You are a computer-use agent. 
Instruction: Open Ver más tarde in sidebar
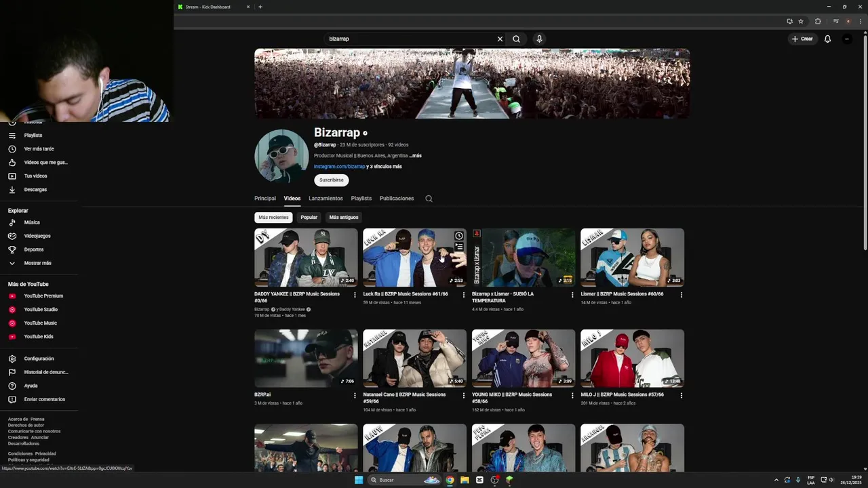click(x=39, y=149)
